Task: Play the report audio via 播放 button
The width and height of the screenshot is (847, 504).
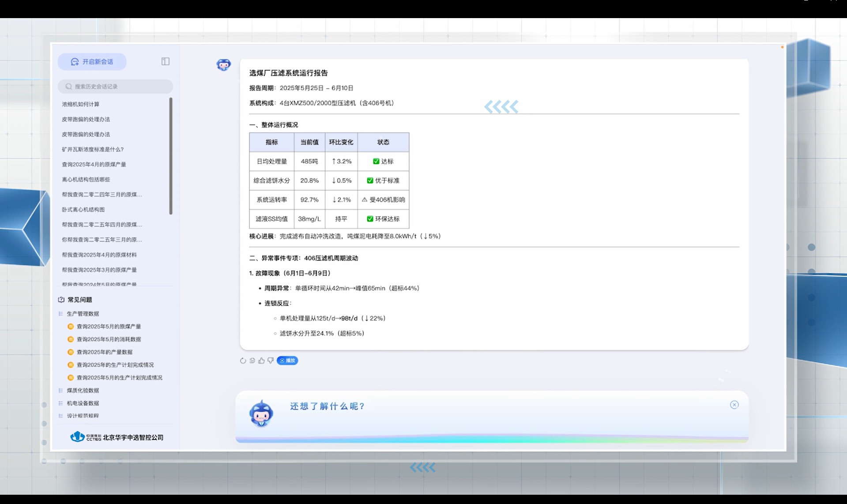Action: 287,361
